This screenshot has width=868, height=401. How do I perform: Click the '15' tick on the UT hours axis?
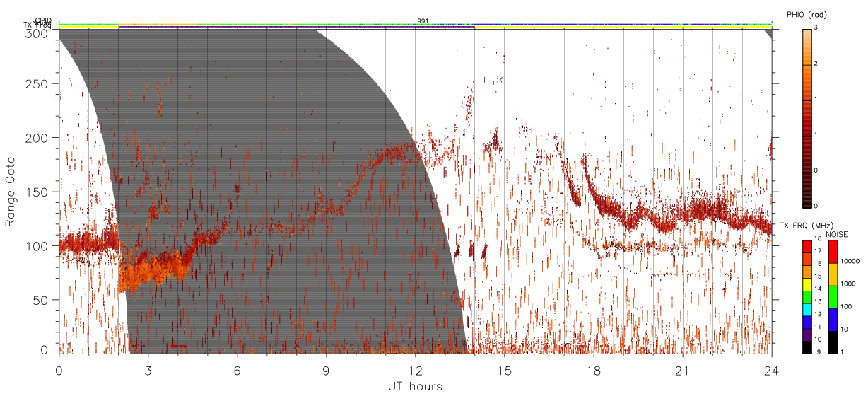504,371
